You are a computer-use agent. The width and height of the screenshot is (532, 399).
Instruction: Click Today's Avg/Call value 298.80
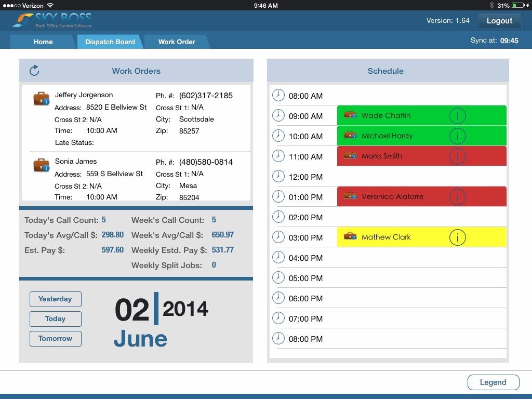(113, 235)
